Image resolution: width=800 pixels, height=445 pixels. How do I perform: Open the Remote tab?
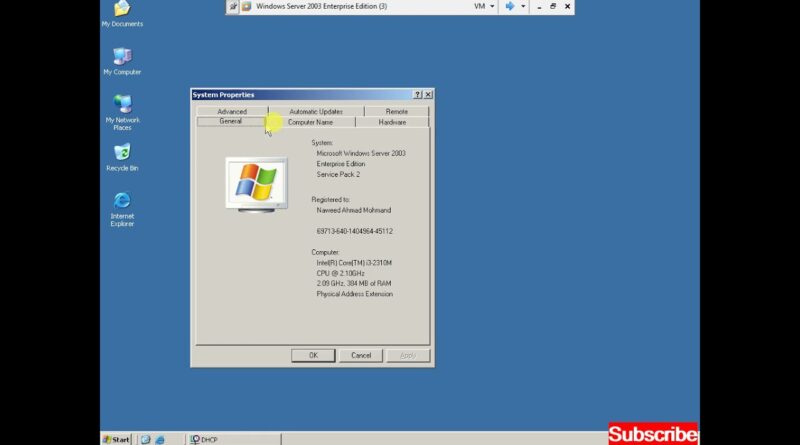tap(396, 111)
